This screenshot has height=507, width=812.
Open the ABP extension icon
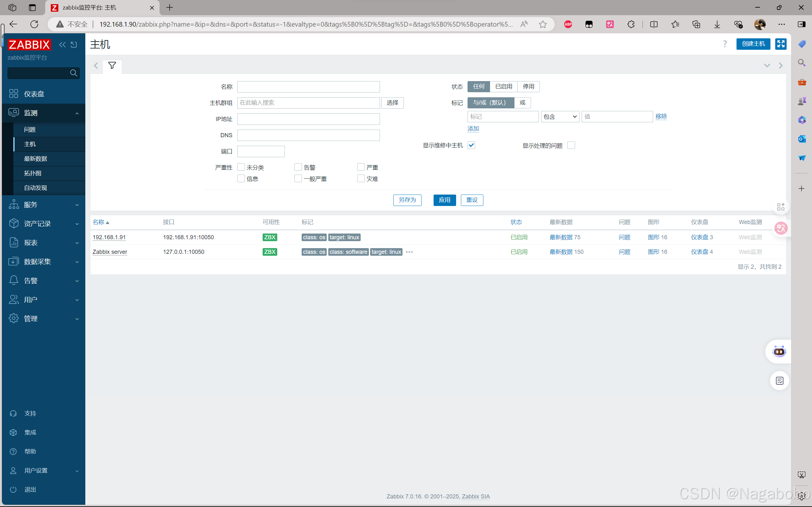click(568, 24)
